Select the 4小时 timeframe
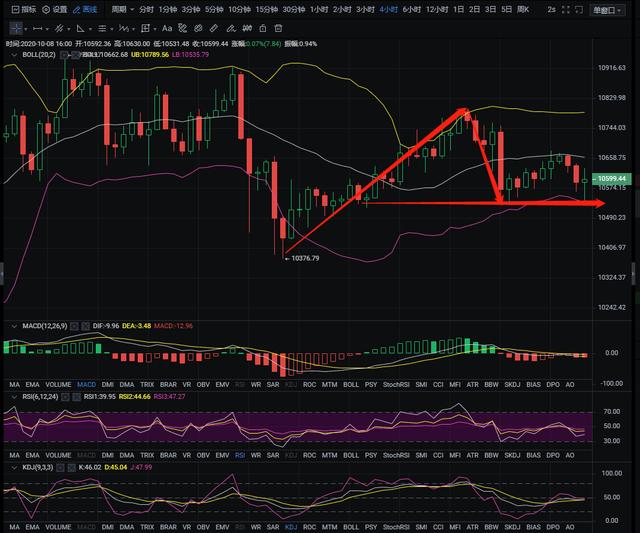The image size is (640, 533). [x=388, y=9]
